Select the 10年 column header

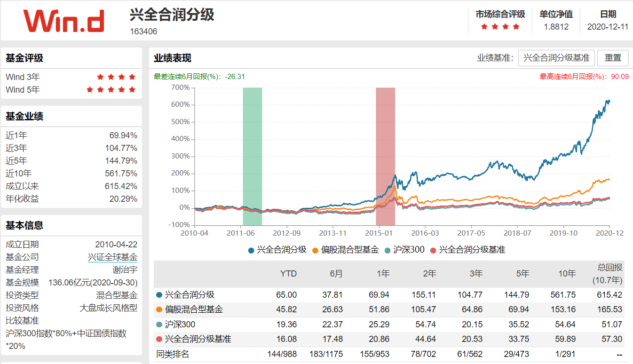pyautogui.click(x=567, y=274)
